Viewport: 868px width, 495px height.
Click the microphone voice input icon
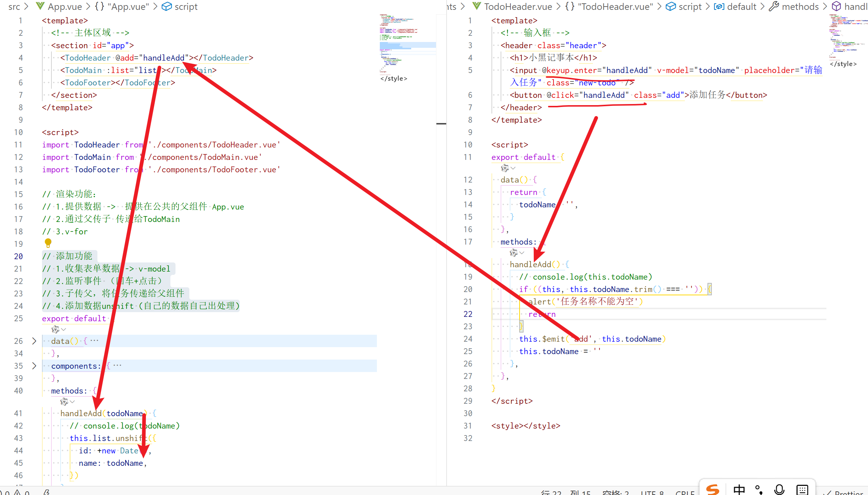779,490
